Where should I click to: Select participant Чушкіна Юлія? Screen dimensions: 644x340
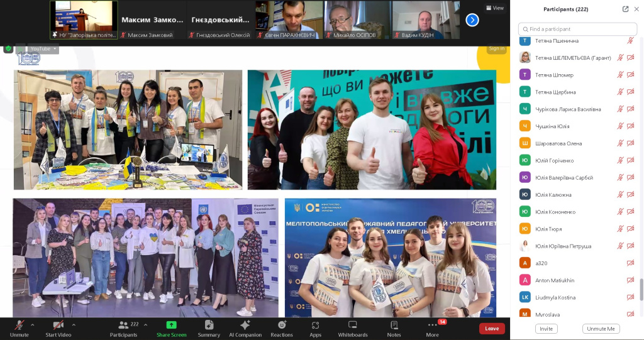[x=577, y=126]
